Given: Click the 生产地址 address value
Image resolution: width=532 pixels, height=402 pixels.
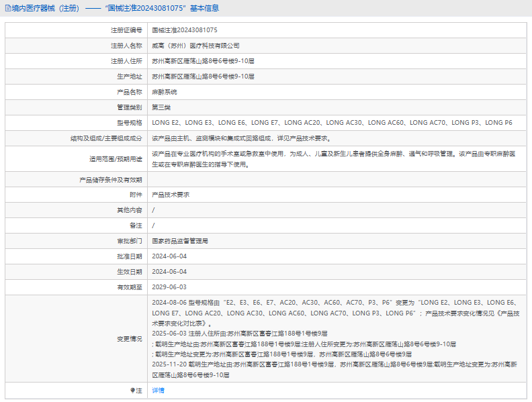Looking at the screenshot, I should pos(204,77).
